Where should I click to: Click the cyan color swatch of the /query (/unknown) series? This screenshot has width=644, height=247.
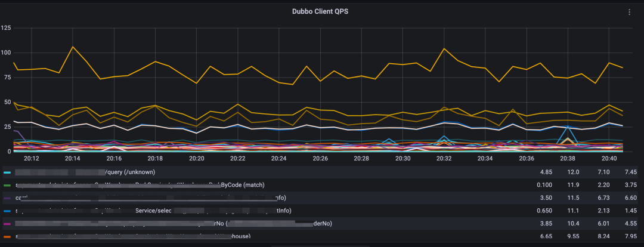[x=7, y=172]
